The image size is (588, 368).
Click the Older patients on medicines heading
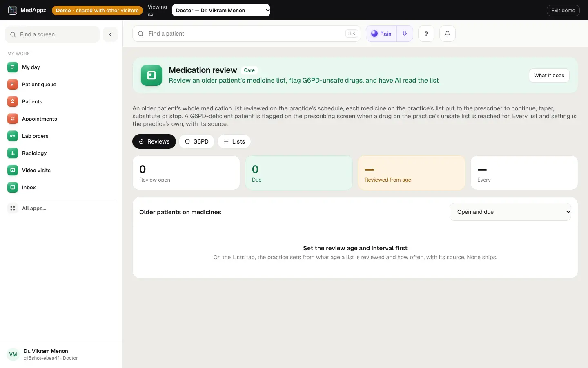click(x=180, y=212)
